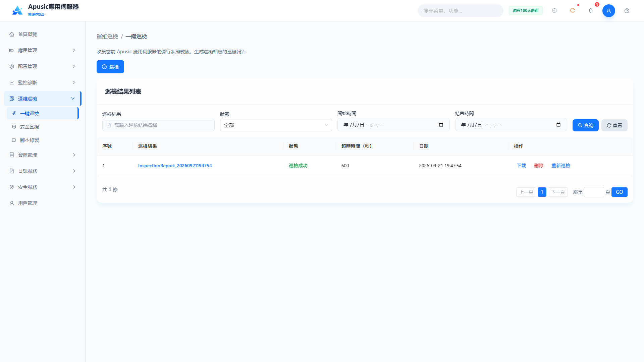Click the help question mark icon

pyautogui.click(x=627, y=11)
